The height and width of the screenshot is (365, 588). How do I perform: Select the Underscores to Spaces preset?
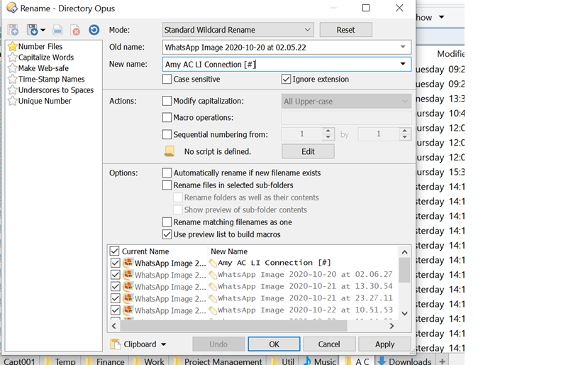click(56, 90)
